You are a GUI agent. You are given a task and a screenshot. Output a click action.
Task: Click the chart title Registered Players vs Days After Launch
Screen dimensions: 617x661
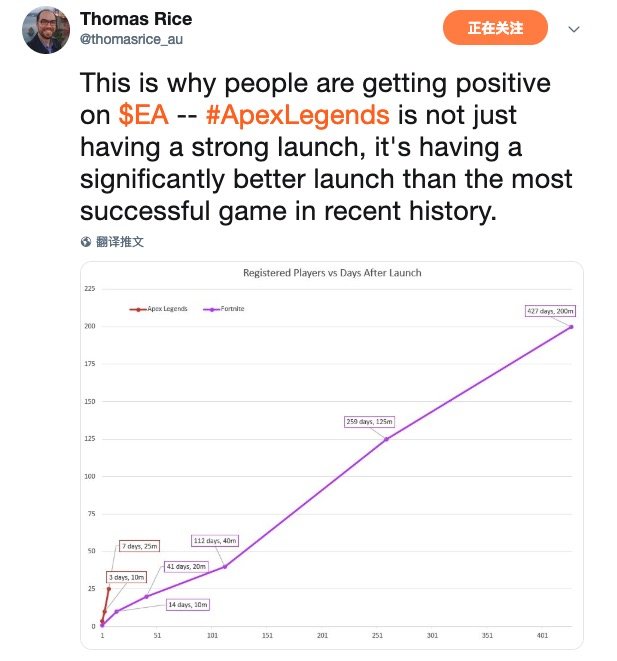[x=332, y=273]
